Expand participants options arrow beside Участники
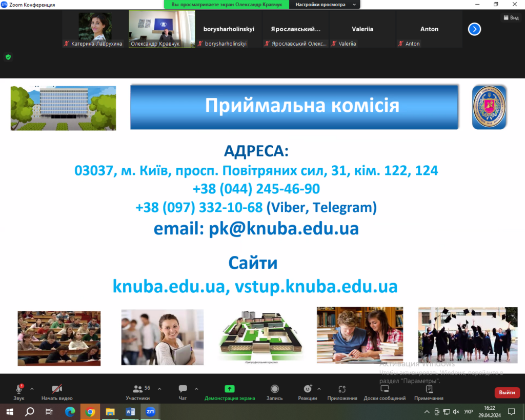This screenshot has width=525, height=420. [159, 389]
